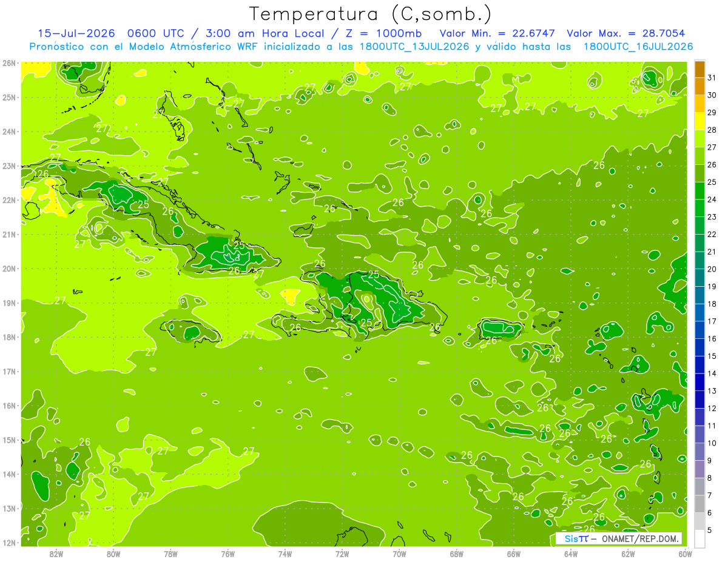The image size is (728, 562).
Task: Click the 'Valor Max. = 28.7054' text
Action: (625, 33)
